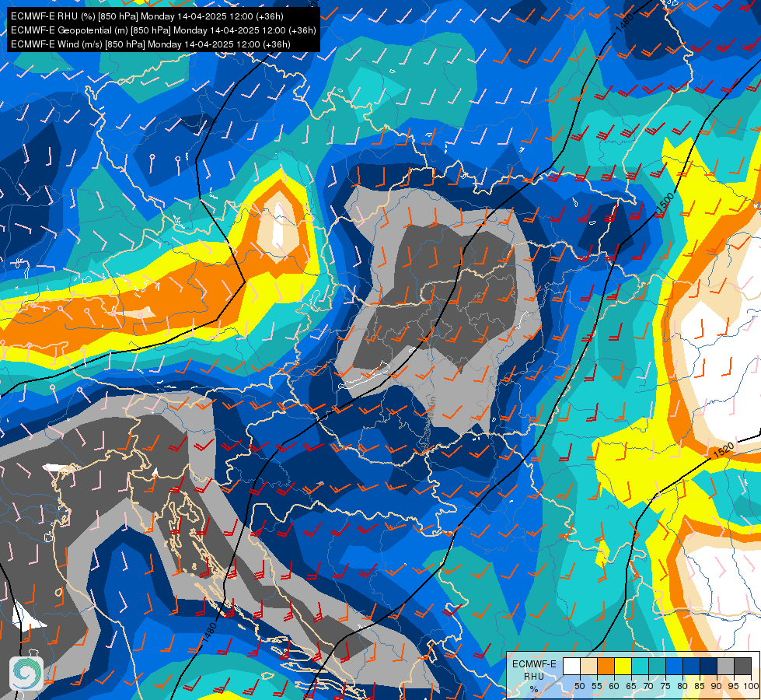Click the '%' unit in the legend

click(x=534, y=689)
